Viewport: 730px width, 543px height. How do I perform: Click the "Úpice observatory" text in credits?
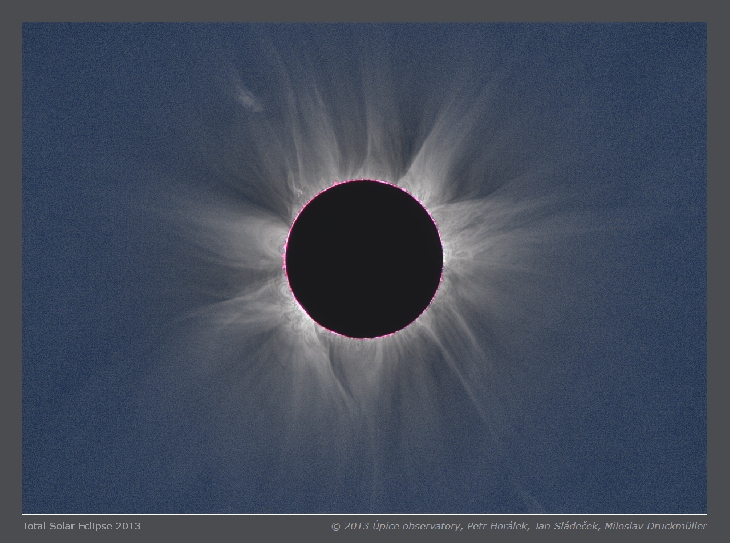[417, 526]
